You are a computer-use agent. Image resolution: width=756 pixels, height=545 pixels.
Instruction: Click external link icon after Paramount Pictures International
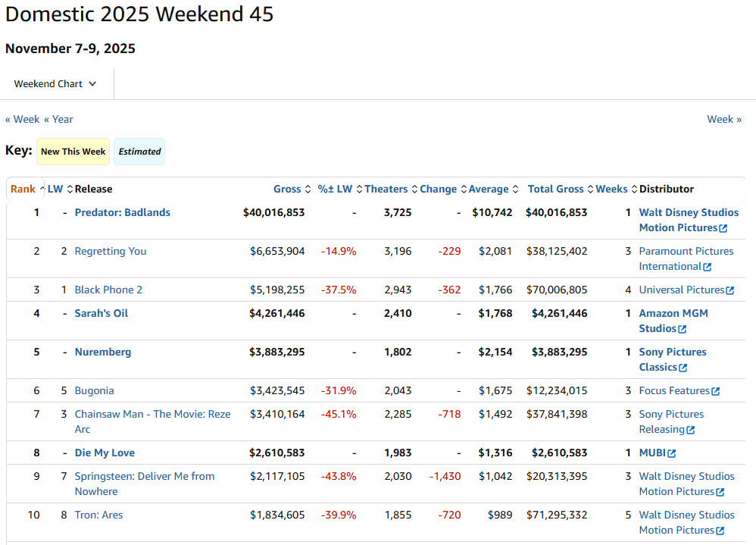[708, 267]
